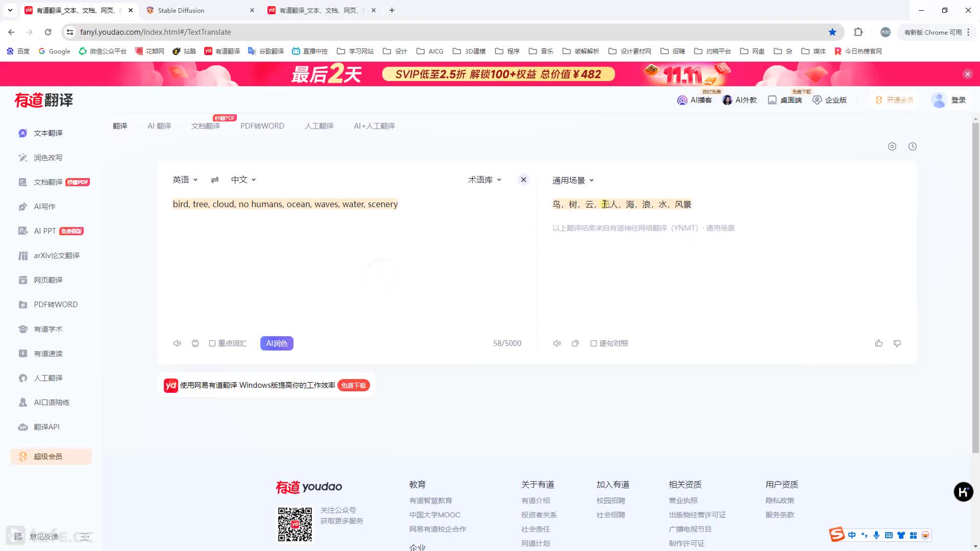Open the AICG bookmarks folder
This screenshot has height=551, width=980.
(x=430, y=51)
